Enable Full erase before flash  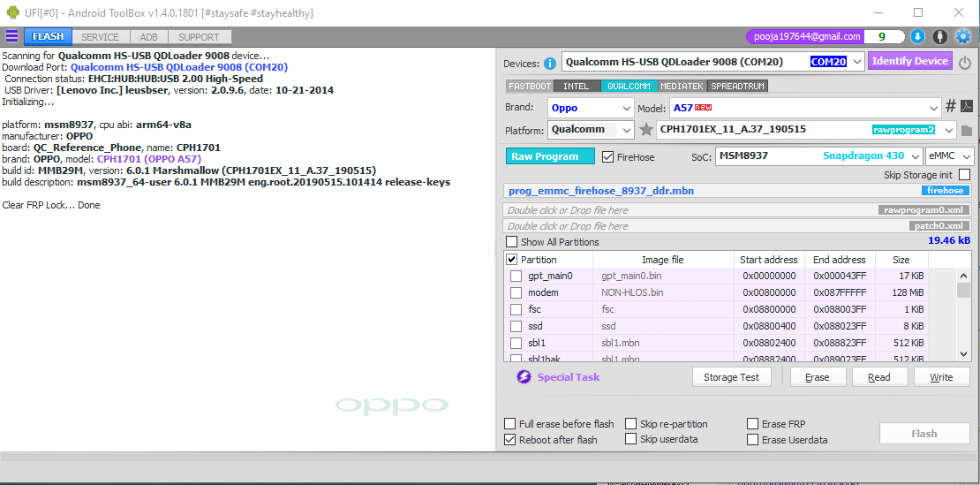point(510,424)
